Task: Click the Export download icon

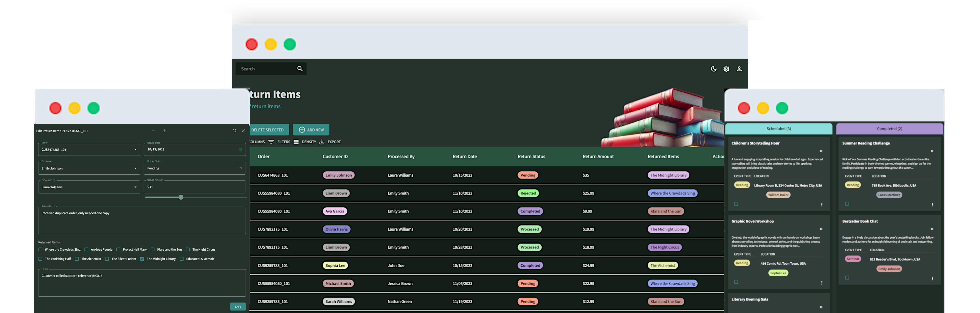Action: pyautogui.click(x=322, y=142)
